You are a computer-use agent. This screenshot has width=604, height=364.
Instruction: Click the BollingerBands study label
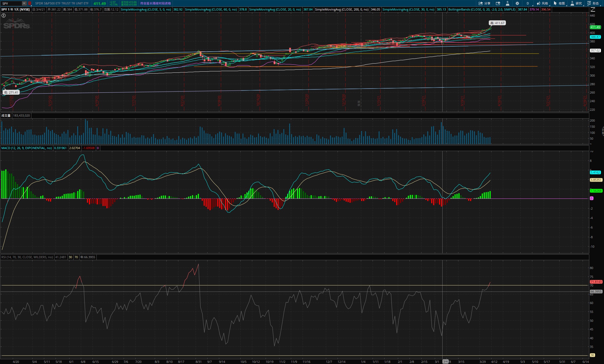(482, 9)
